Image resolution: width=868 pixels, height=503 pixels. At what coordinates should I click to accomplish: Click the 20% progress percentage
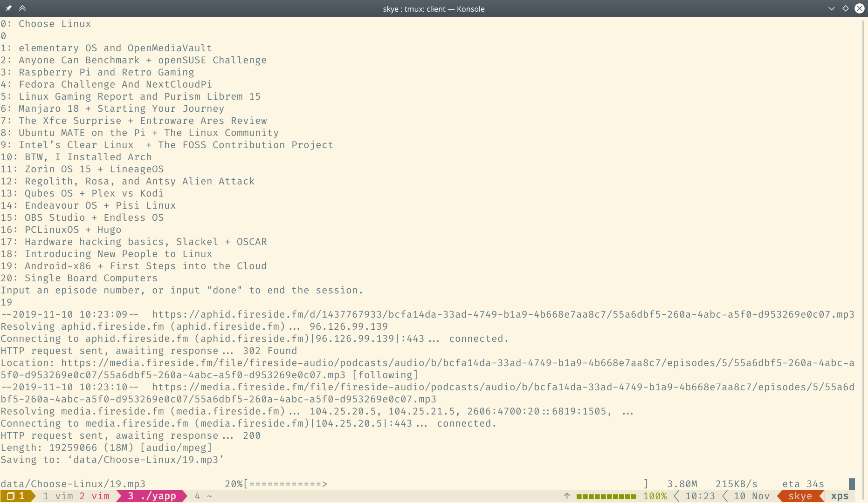point(234,484)
